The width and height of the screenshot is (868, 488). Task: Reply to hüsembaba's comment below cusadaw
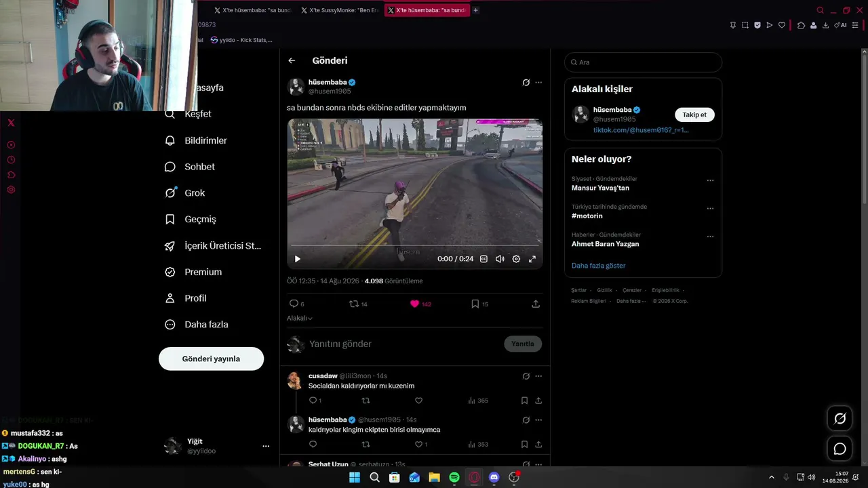click(313, 445)
